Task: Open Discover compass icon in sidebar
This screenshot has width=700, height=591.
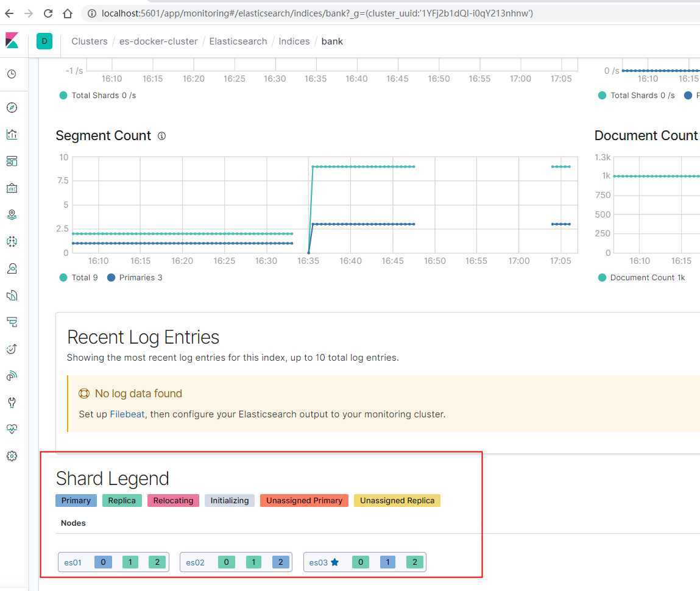Action: tap(12, 108)
